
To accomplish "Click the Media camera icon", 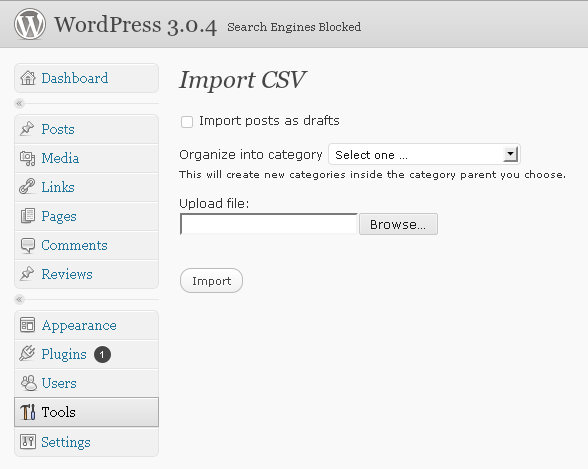I will pyautogui.click(x=27, y=158).
